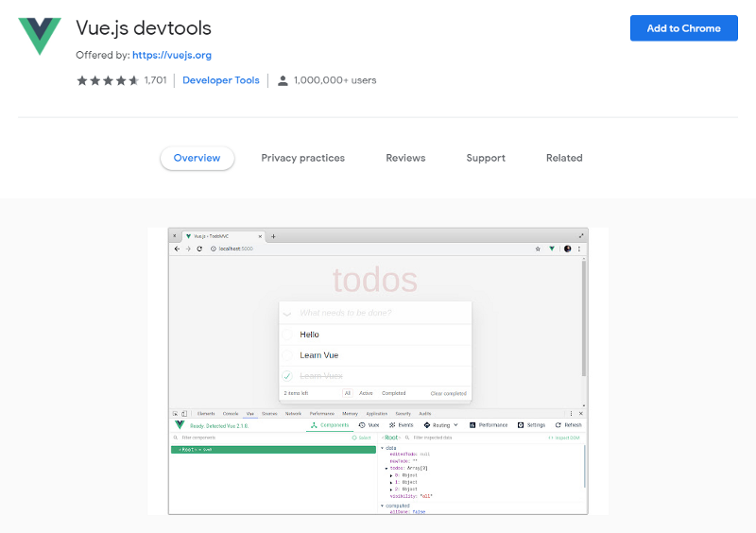
Task: Click the Performance tab in Vue devtools
Action: (489, 425)
